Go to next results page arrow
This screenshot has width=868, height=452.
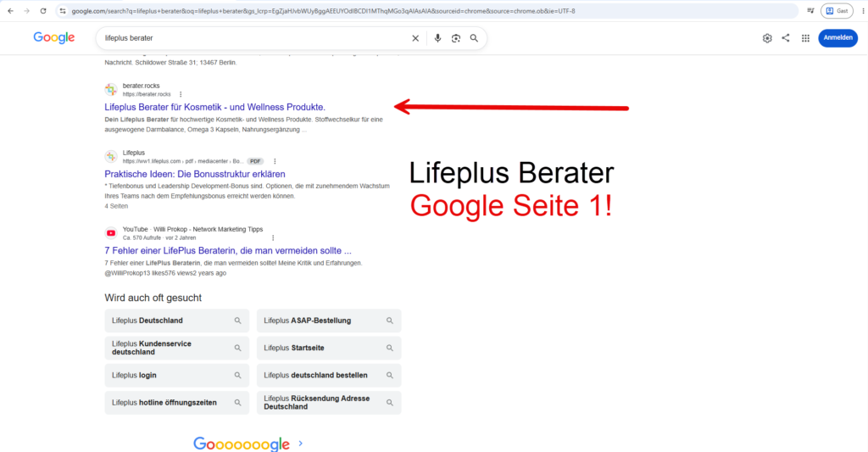pos(301,444)
